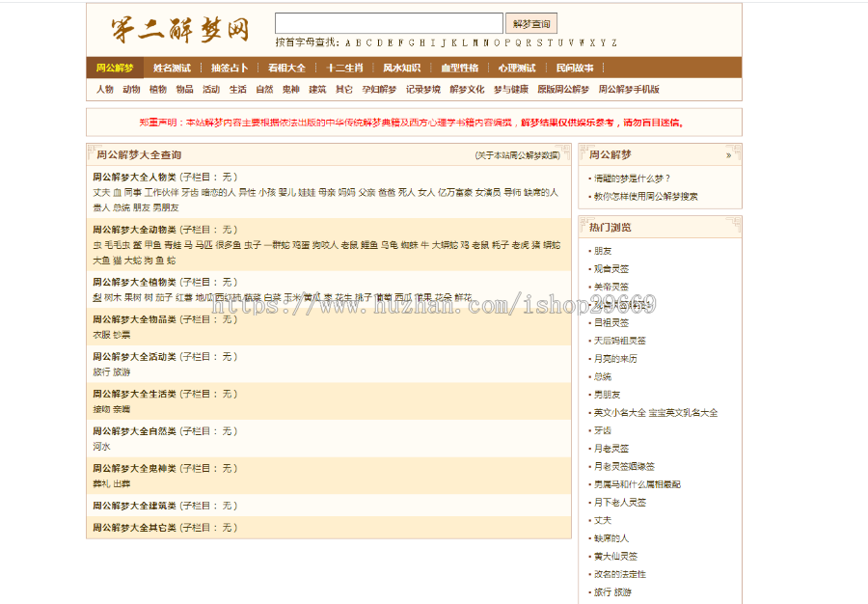Open the 周公解梦大全动物类 category heading
This screenshot has width=868, height=604.
[134, 230]
